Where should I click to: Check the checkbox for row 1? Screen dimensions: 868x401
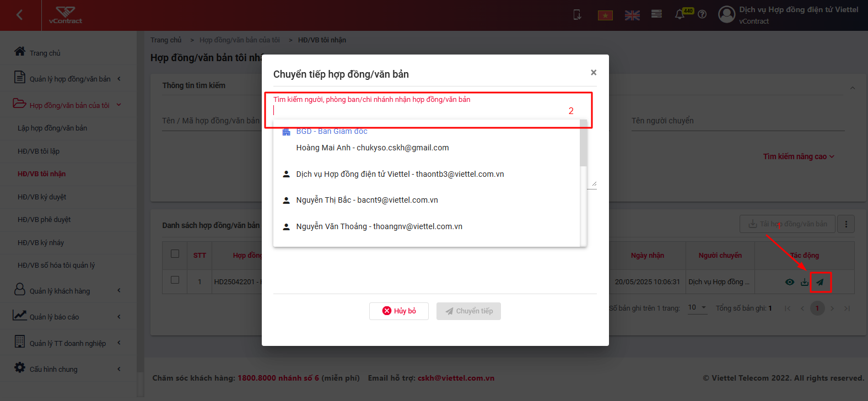(175, 280)
